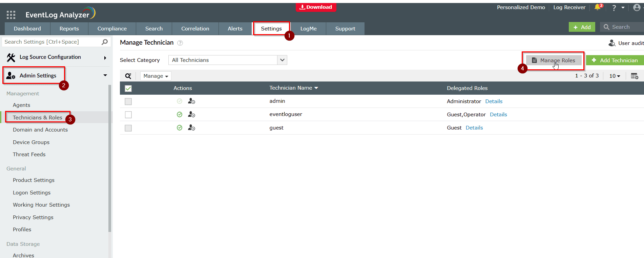Open the user profile avatar icon
Image resolution: width=644 pixels, height=258 pixels.
point(637,7)
